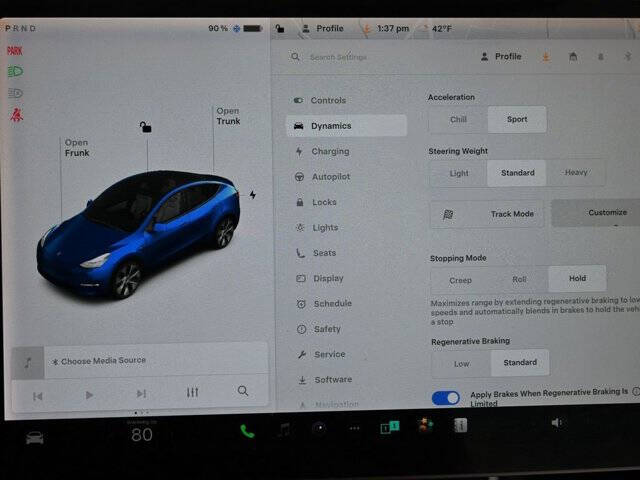640x480 pixels.
Task: Set Acceleration to Sport
Action: (x=517, y=119)
